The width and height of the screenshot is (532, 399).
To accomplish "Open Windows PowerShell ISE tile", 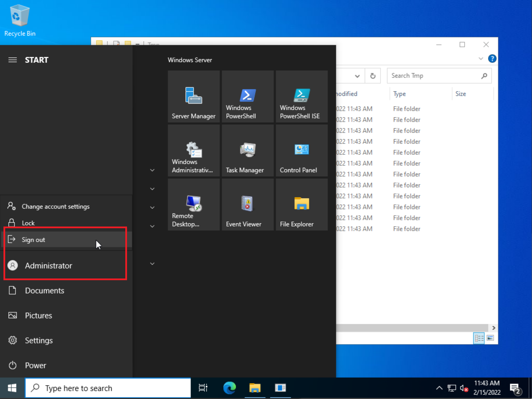I will coord(302,96).
